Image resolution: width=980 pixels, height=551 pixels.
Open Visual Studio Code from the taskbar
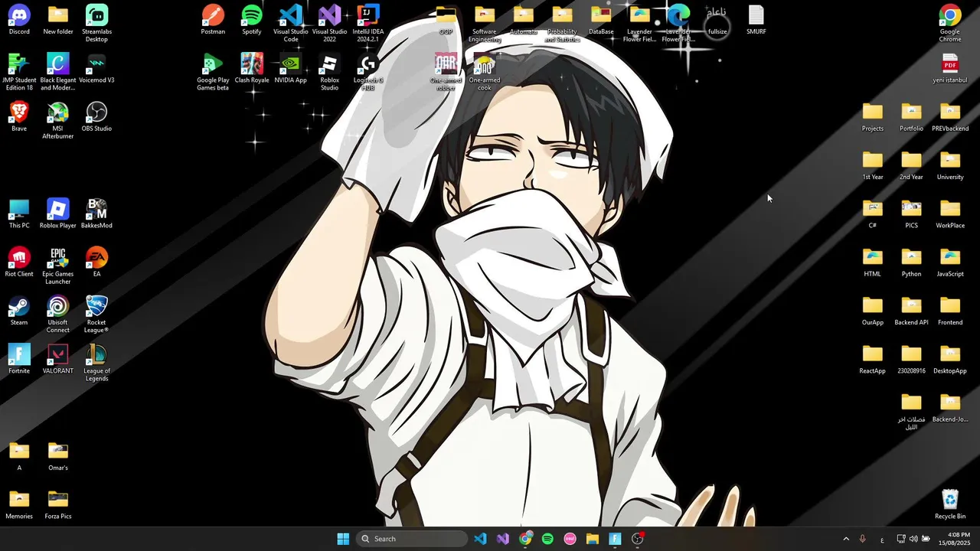tap(480, 539)
